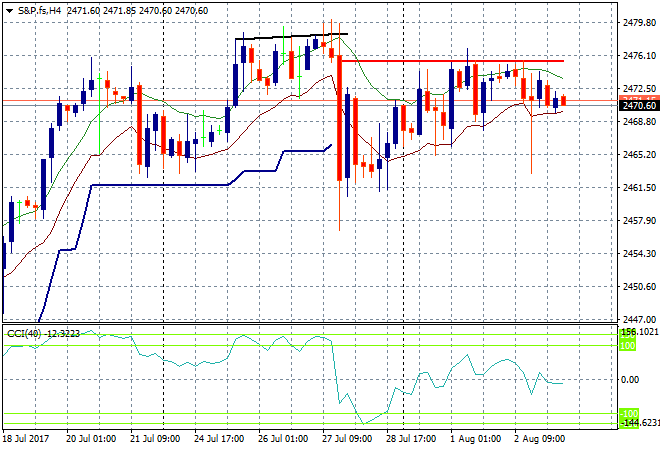This screenshot has height=450, width=660.
Task: Select the red horizontal resistance line
Action: tap(452, 61)
